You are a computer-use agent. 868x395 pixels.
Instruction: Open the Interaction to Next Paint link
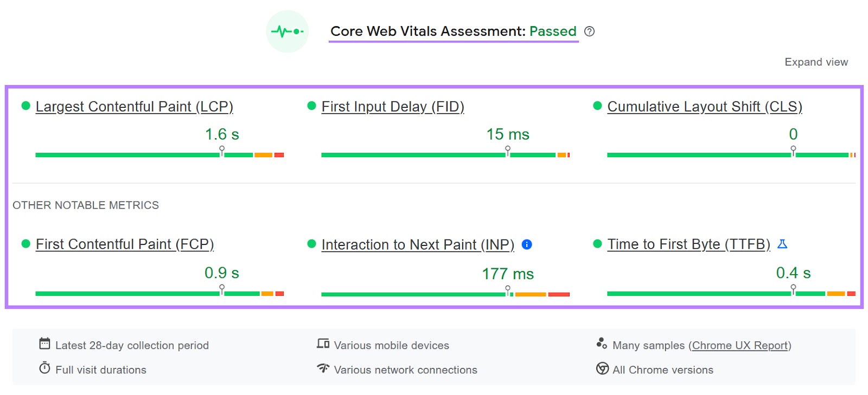pyautogui.click(x=418, y=245)
